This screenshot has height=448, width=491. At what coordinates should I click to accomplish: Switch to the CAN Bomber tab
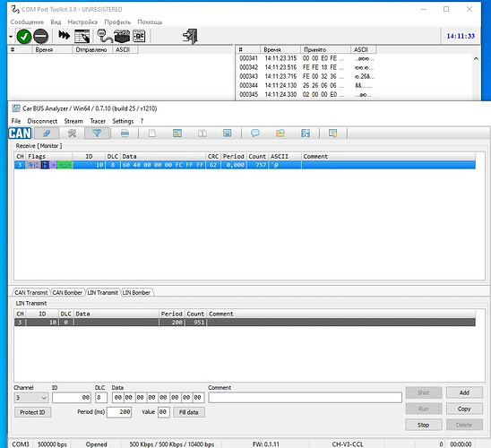click(67, 292)
